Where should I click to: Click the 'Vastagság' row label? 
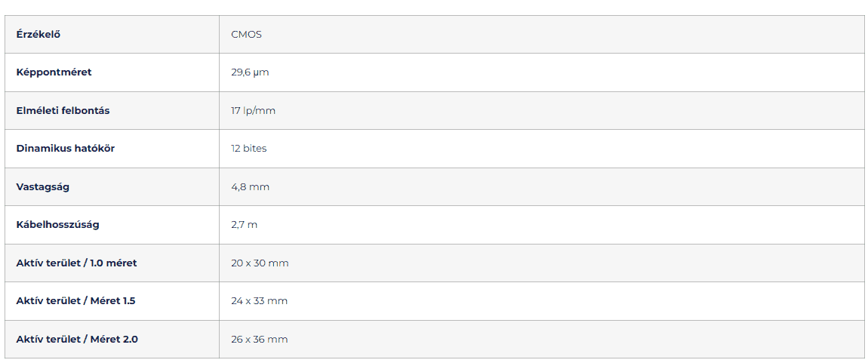(43, 187)
